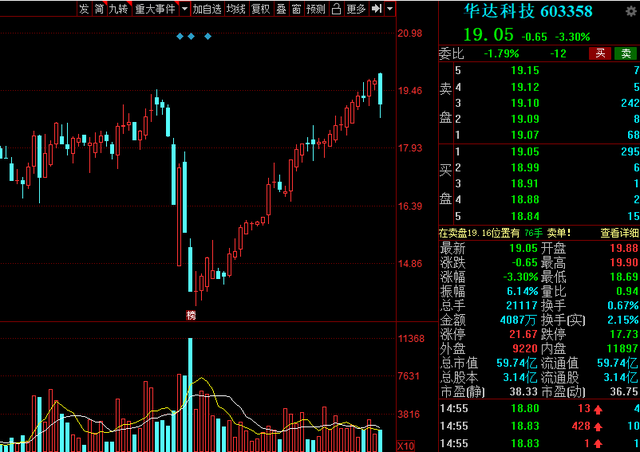Open the 更多 more menu
Image resolution: width=640 pixels, height=452 pixels.
pyautogui.click(x=356, y=9)
